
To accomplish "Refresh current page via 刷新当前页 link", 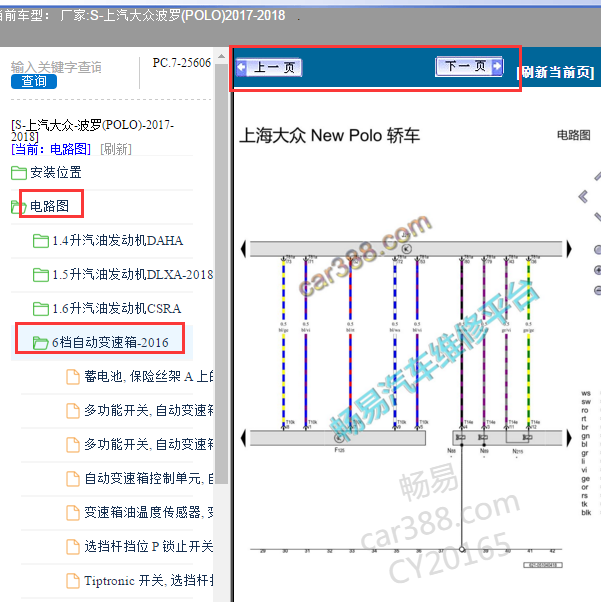I will pos(556,72).
